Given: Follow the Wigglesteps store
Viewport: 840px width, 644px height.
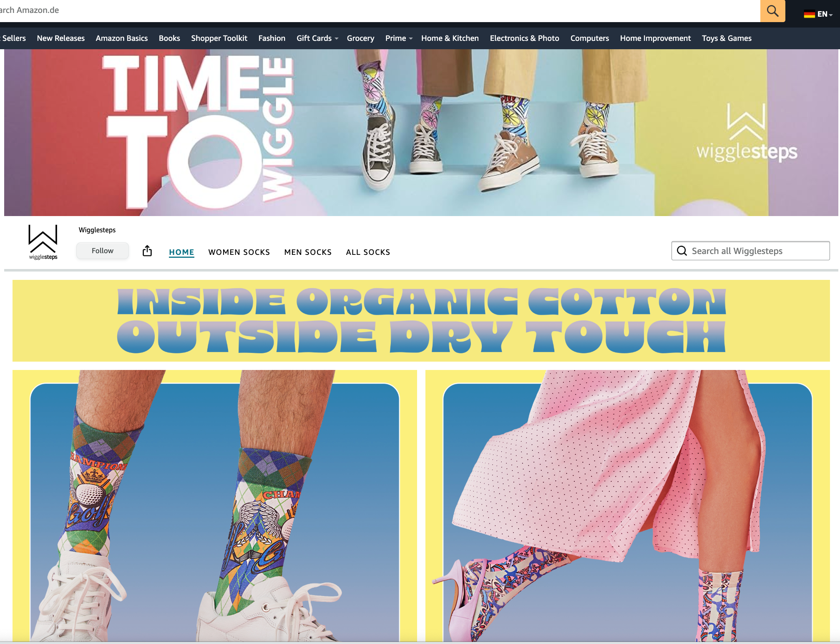Looking at the screenshot, I should (103, 251).
